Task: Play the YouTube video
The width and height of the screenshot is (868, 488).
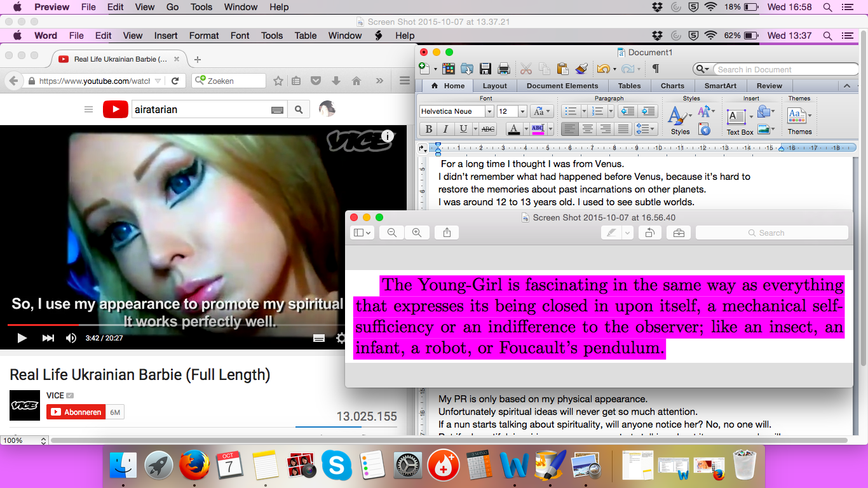Action: (x=22, y=338)
